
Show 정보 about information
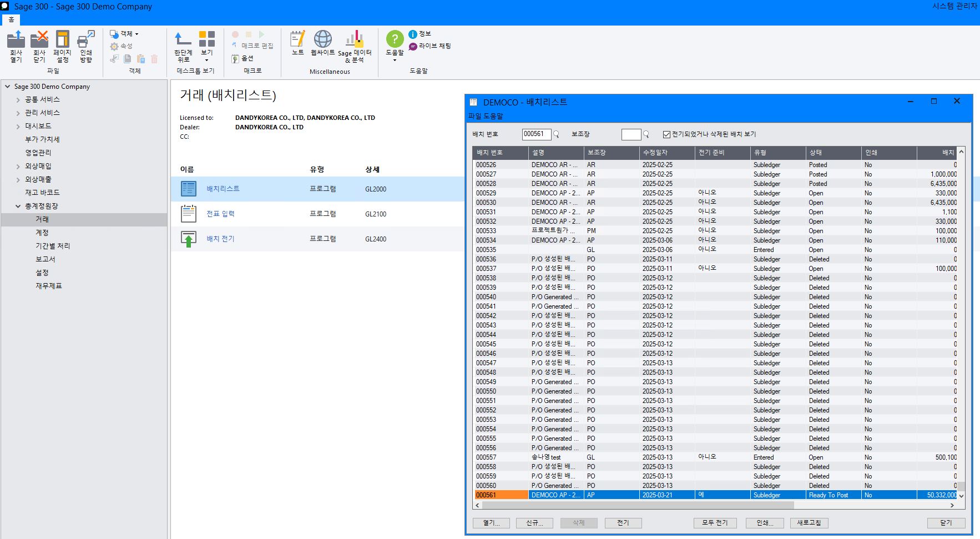click(420, 34)
